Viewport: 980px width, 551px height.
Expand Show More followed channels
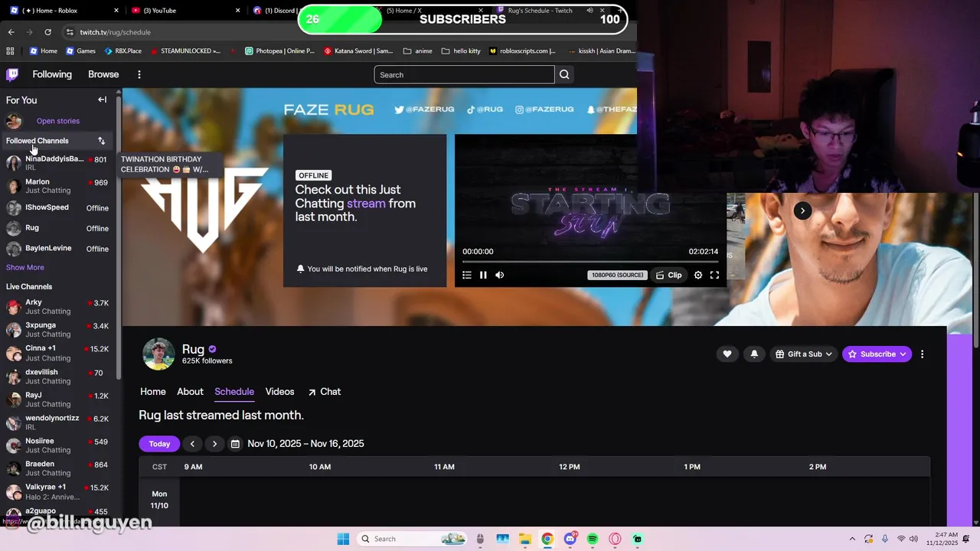(25, 267)
